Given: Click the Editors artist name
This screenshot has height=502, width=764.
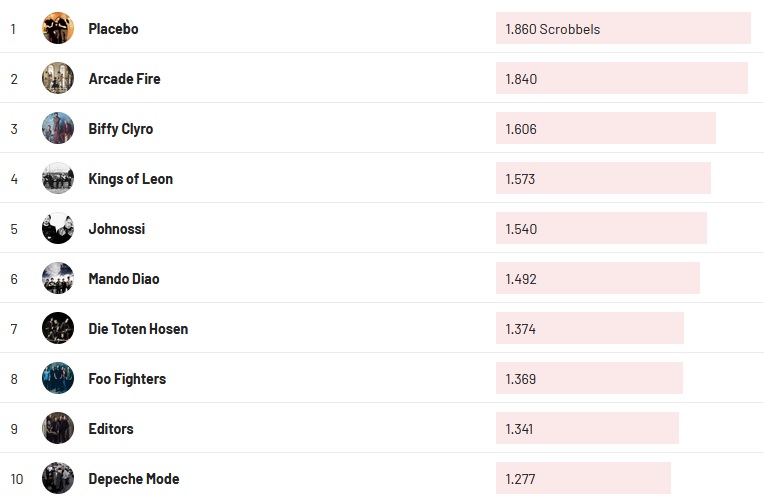Looking at the screenshot, I should (110, 429).
